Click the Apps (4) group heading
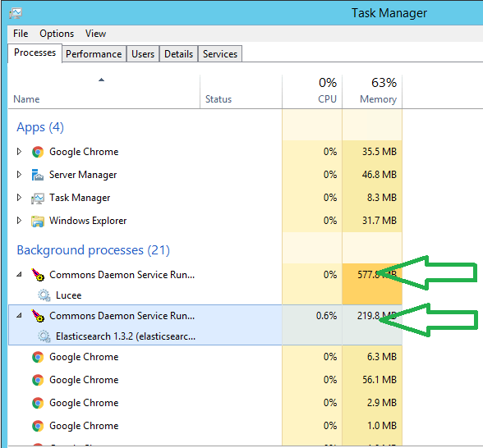This screenshot has height=448, width=483. pos(40,127)
